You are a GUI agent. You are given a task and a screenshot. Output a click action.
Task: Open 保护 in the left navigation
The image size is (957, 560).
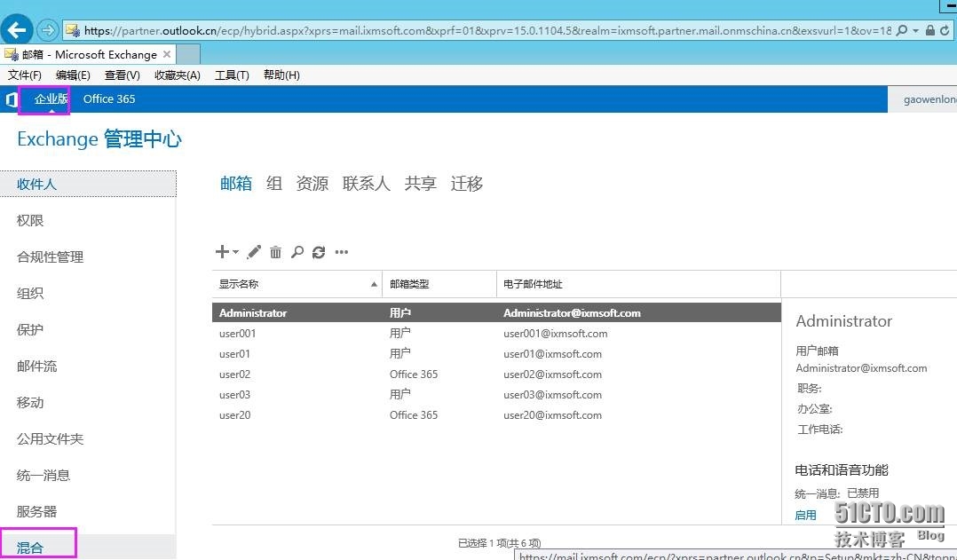click(x=30, y=329)
